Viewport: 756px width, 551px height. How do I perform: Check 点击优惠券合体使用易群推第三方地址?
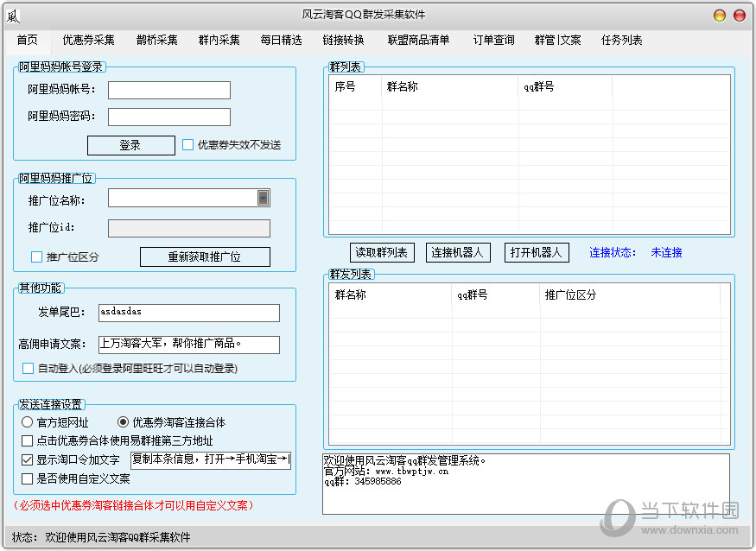click(x=28, y=440)
